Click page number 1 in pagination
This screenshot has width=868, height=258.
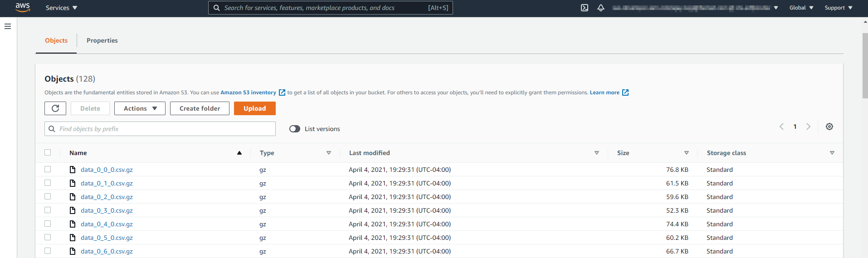795,127
